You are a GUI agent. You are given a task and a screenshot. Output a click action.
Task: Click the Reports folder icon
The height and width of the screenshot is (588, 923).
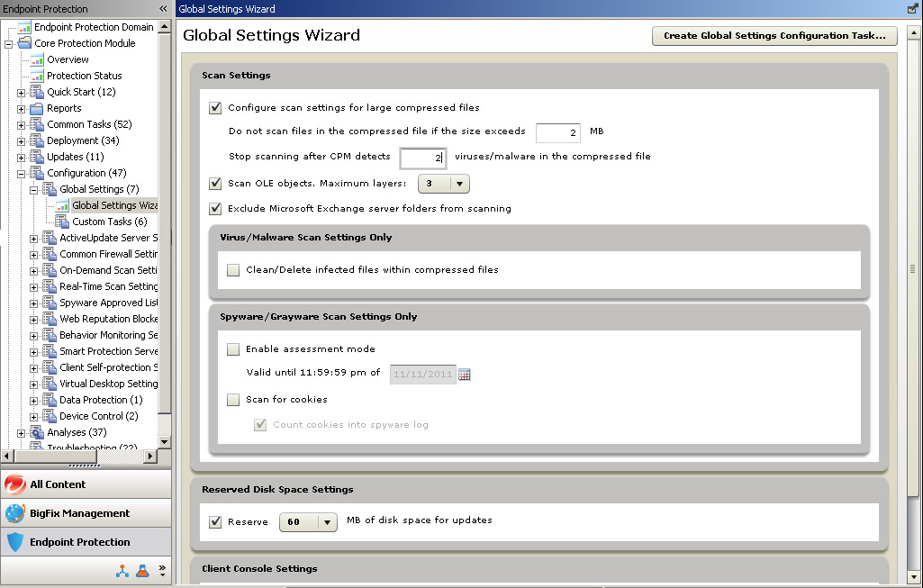click(x=37, y=108)
